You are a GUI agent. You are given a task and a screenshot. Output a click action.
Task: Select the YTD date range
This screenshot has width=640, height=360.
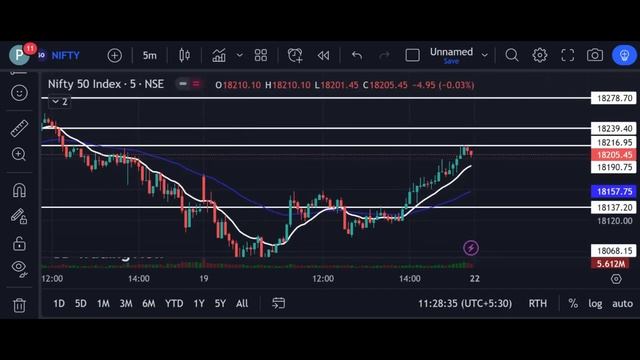[x=174, y=304]
